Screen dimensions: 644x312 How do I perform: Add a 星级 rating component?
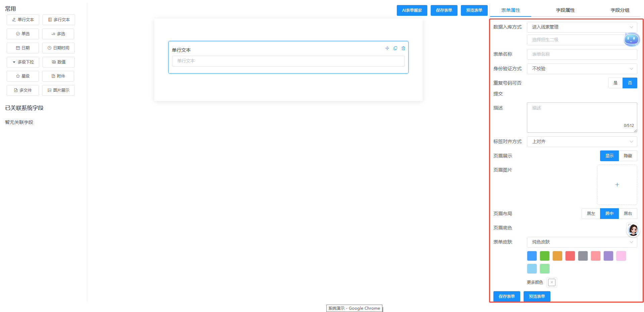[23, 76]
